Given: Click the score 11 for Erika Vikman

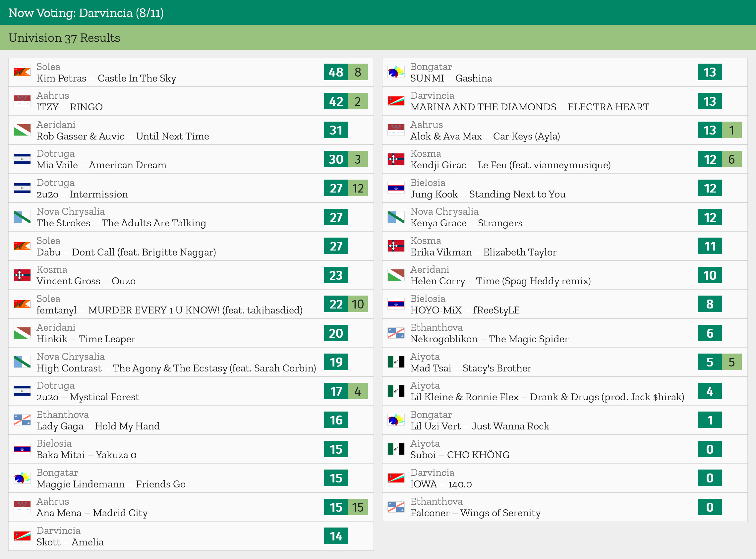Looking at the screenshot, I should 710,246.
